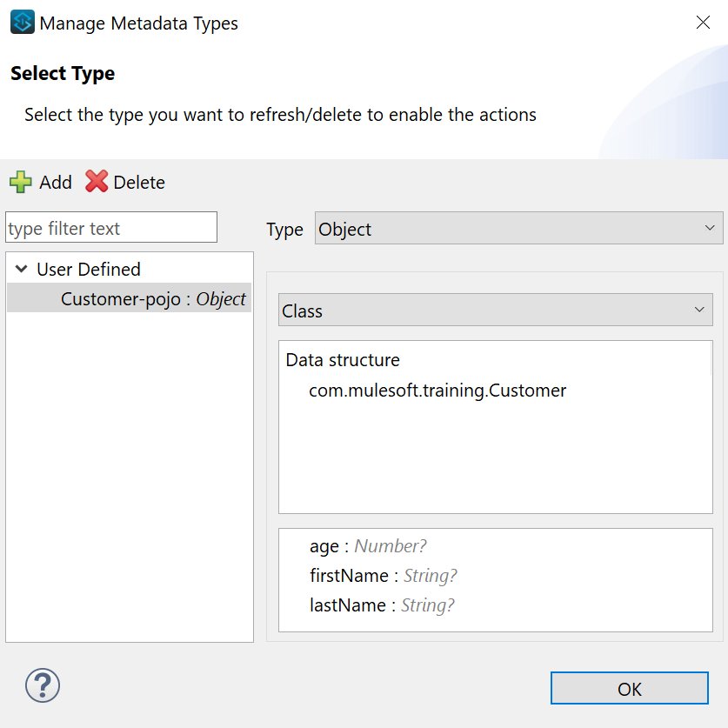Open the Class dropdown
Screen dimensions: 728x728
[x=495, y=311]
